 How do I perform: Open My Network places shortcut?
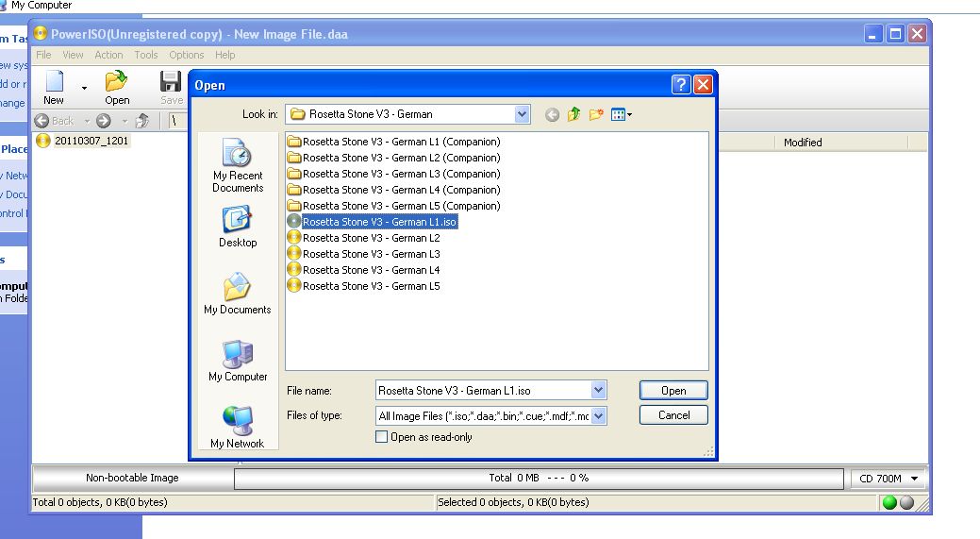[x=238, y=428]
